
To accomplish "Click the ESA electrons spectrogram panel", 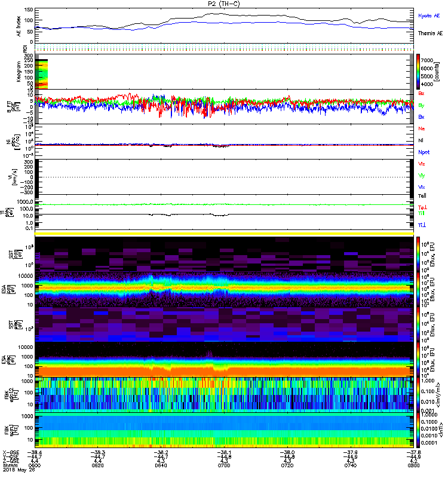I will click(224, 360).
